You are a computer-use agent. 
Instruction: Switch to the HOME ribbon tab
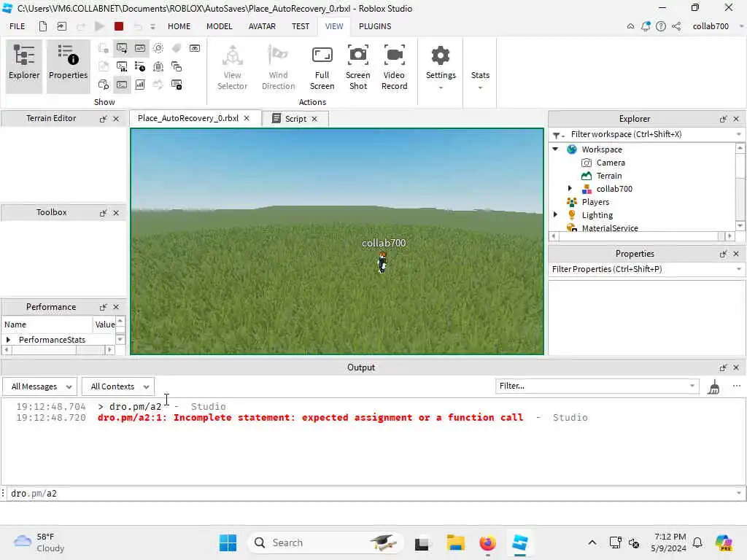click(179, 26)
